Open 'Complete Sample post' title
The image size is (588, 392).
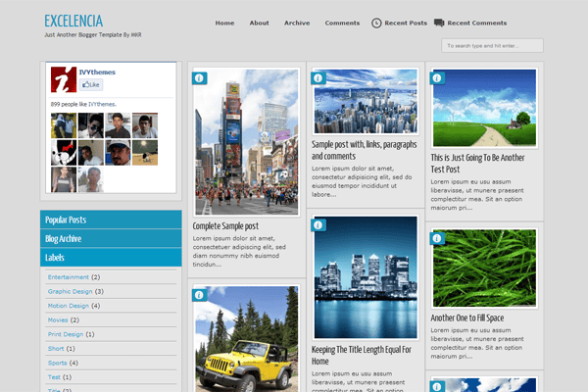(x=225, y=226)
